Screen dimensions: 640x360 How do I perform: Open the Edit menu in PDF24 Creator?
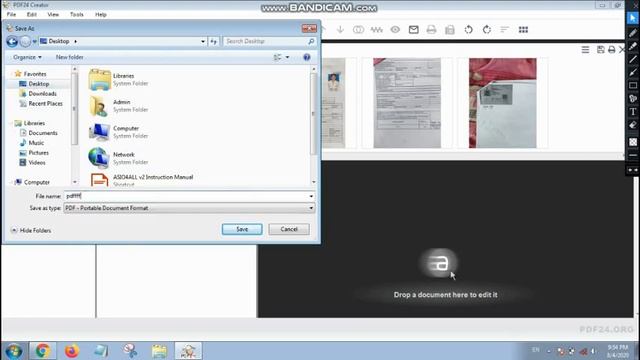(31, 14)
